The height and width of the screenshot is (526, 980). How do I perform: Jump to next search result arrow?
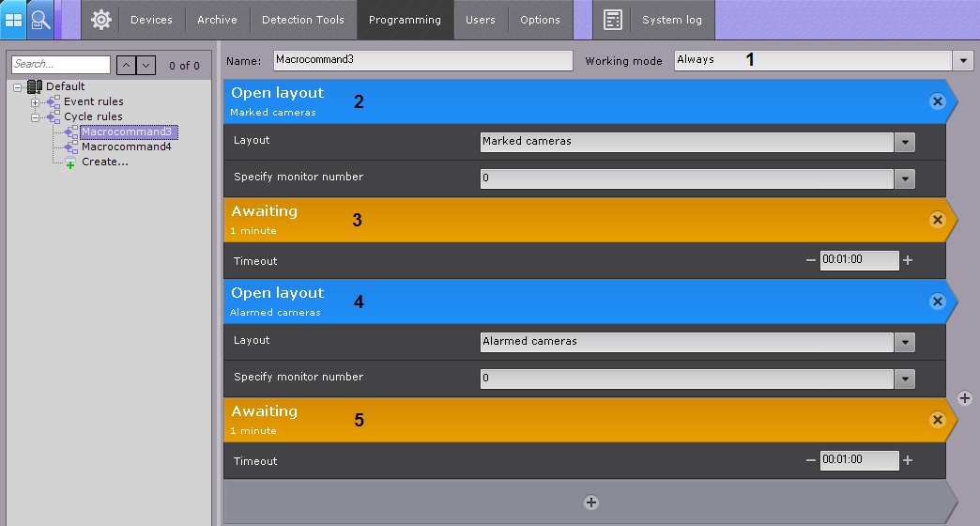point(146,65)
